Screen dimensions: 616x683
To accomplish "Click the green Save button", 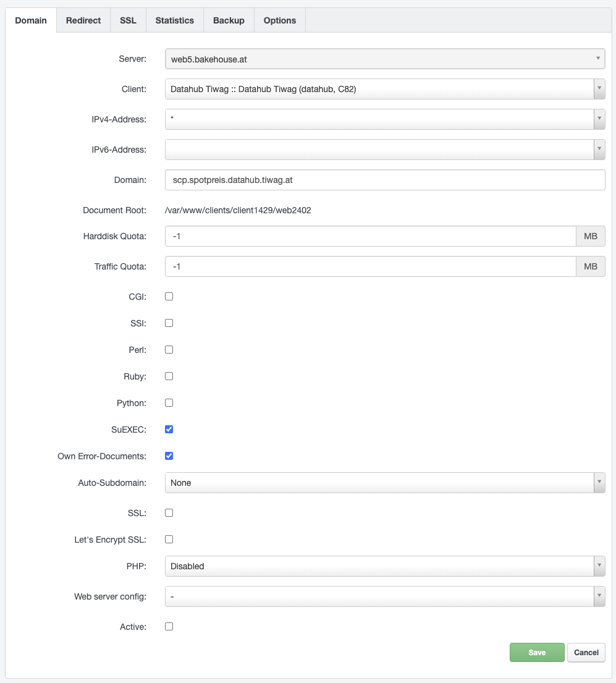I will click(537, 653).
